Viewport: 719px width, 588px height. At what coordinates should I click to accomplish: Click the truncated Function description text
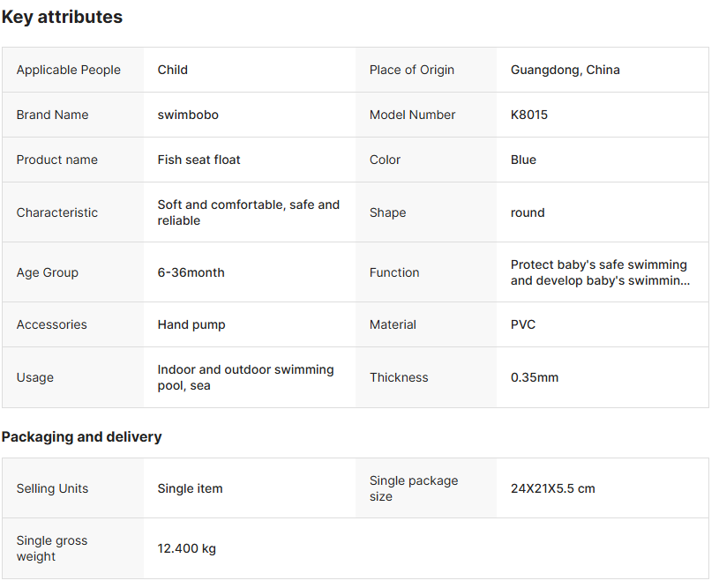point(598,272)
